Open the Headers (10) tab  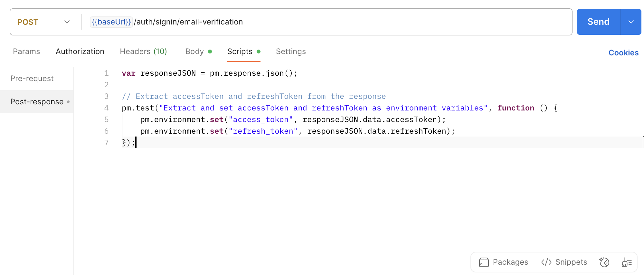[x=143, y=52]
